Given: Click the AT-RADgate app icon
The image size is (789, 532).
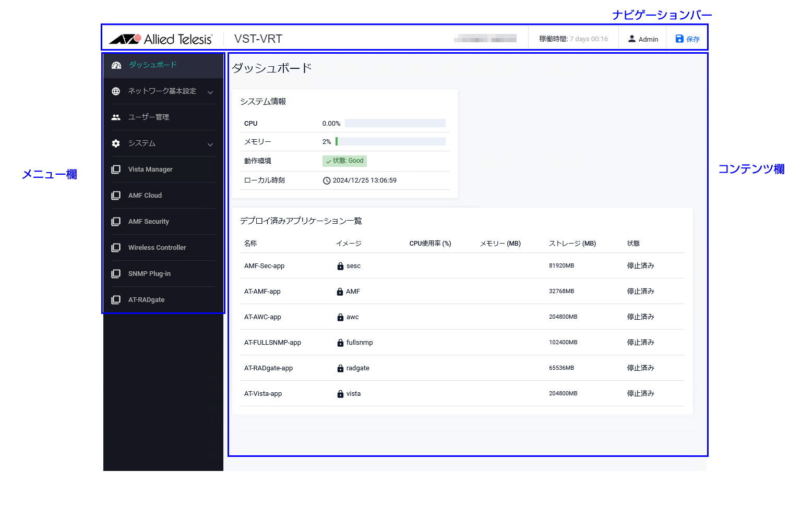Looking at the screenshot, I should [116, 300].
